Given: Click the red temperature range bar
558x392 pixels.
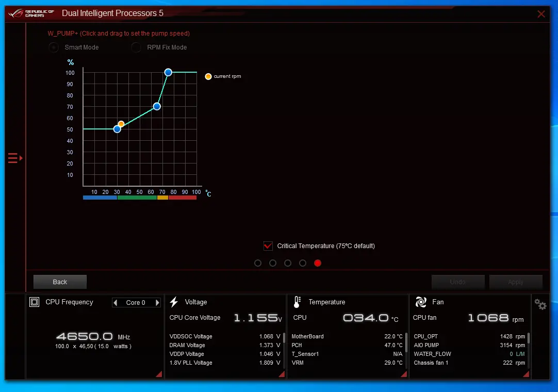Looking at the screenshot, I should pos(183,198).
